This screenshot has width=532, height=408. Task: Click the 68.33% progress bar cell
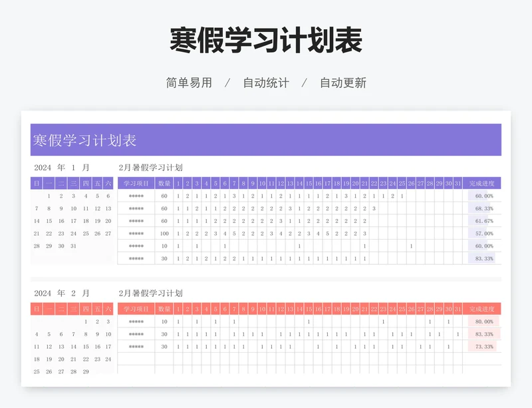(x=481, y=208)
